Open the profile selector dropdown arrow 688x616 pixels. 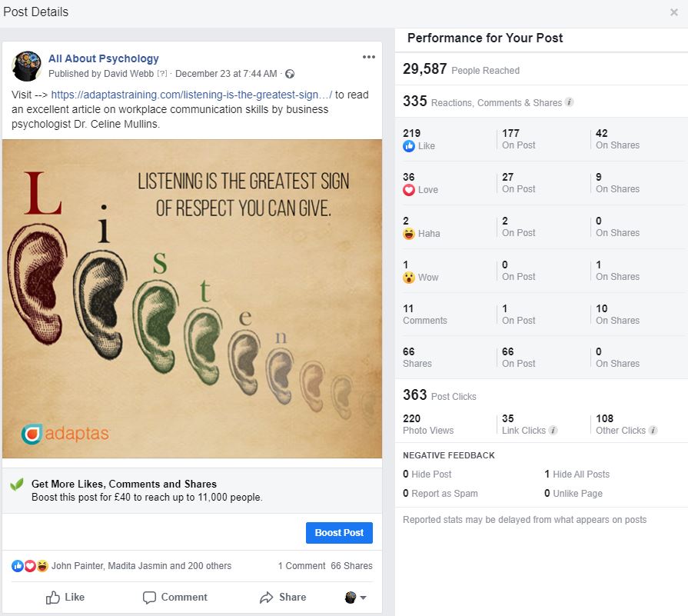363,598
